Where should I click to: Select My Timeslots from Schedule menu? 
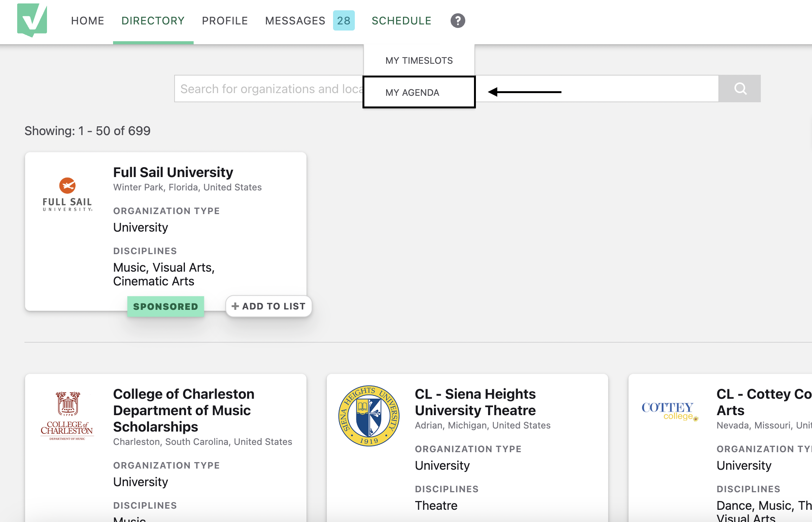tap(419, 60)
